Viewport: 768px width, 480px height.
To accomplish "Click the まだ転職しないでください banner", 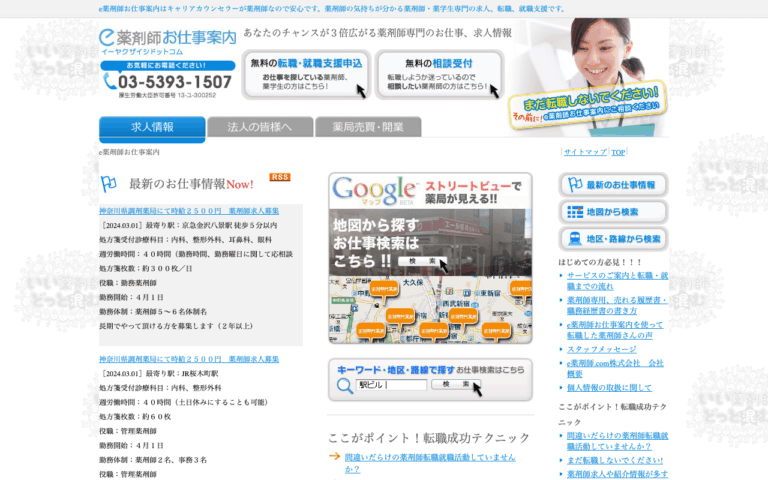I will [x=588, y=107].
